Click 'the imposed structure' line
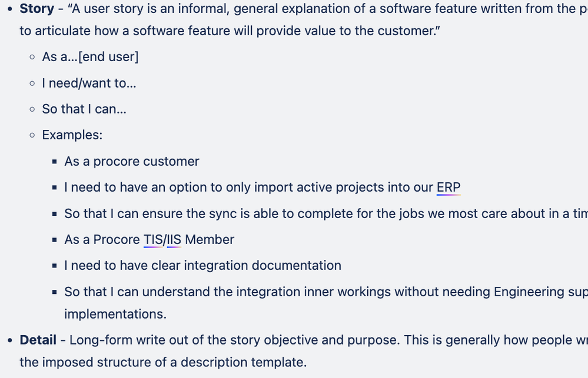Screen dimensions: 588x378 [x=163, y=362]
